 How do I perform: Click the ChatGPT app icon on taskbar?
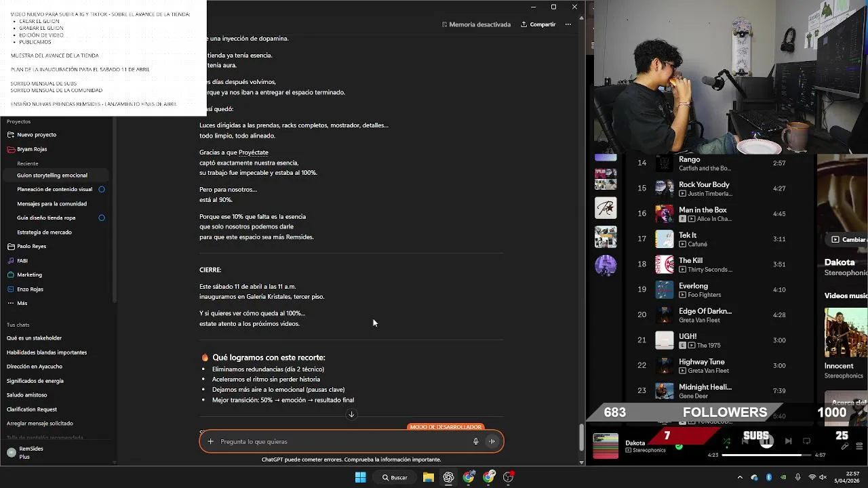(x=448, y=477)
